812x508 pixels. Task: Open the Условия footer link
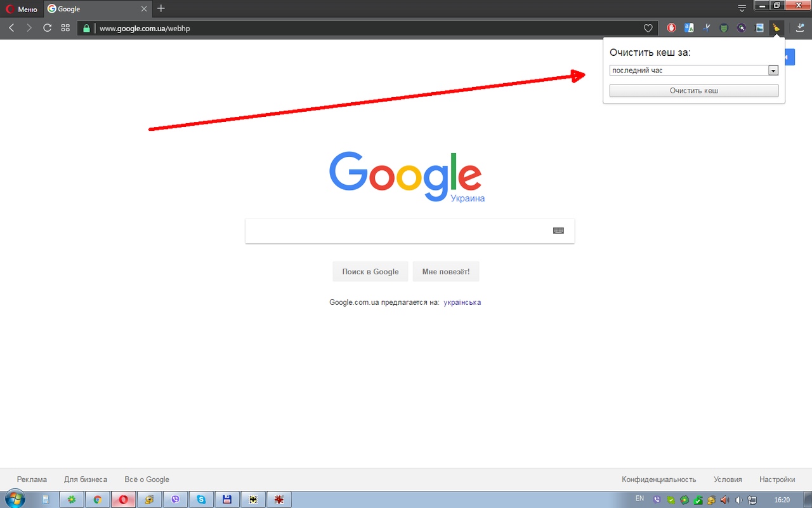click(x=728, y=479)
